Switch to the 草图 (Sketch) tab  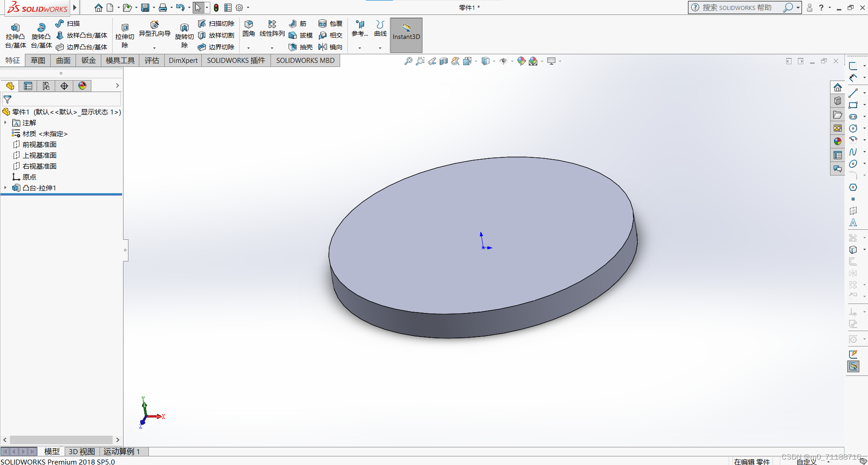tap(38, 61)
